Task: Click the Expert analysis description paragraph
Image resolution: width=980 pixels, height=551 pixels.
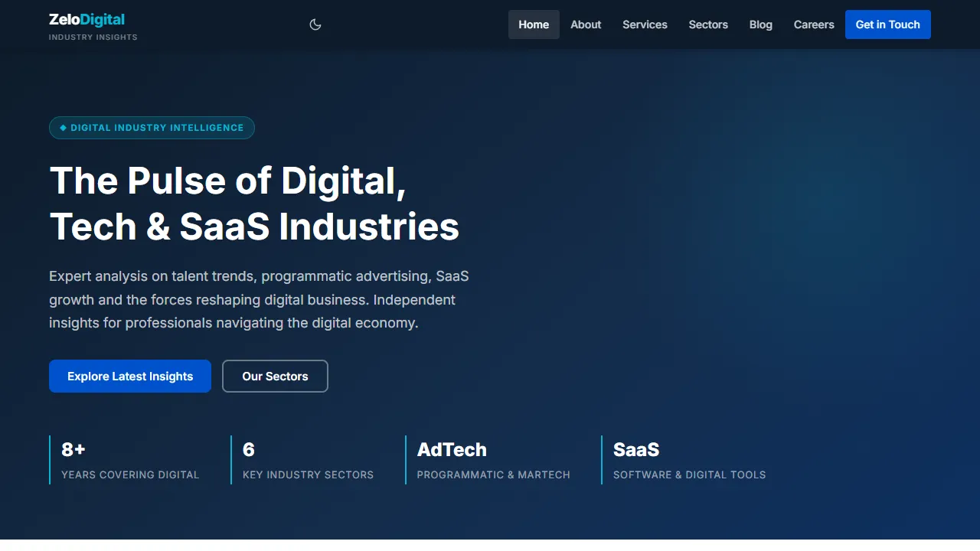Action: click(x=259, y=299)
